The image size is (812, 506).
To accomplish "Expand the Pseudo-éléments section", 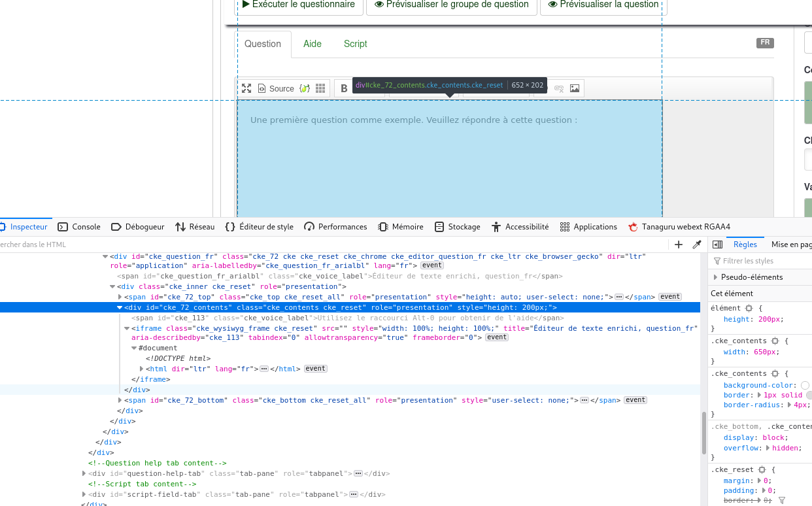I will (x=716, y=277).
